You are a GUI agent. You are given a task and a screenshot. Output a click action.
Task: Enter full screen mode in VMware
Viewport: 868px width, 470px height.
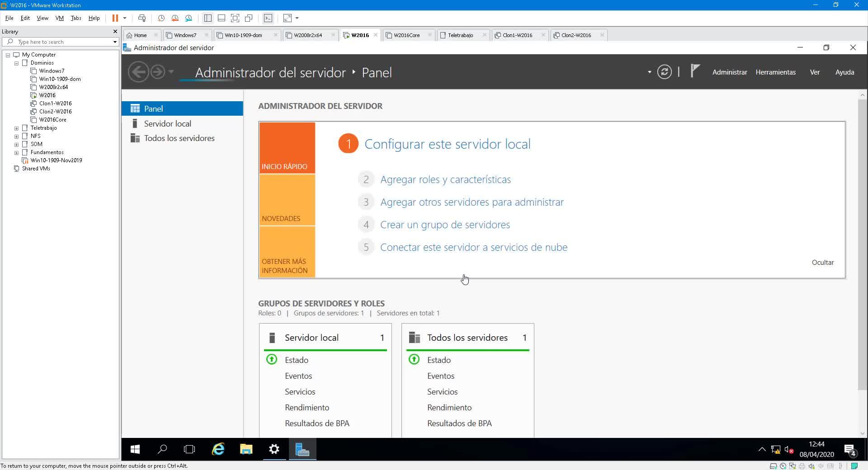pos(235,18)
